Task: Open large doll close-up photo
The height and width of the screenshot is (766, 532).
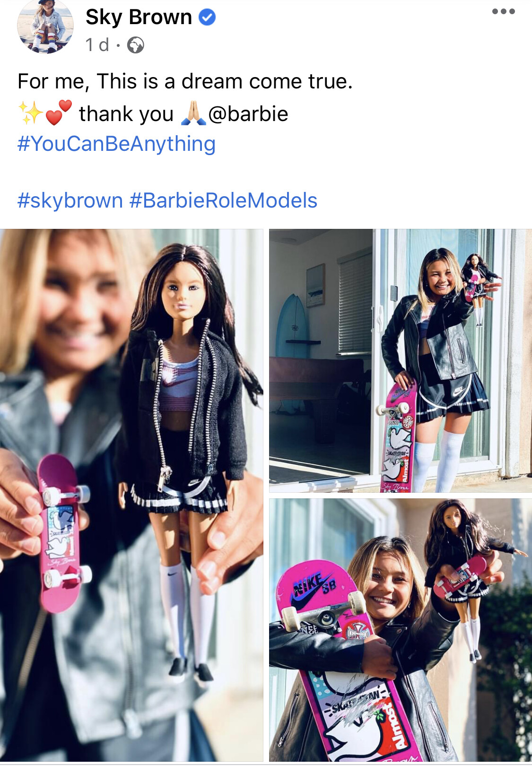Action: point(131,495)
